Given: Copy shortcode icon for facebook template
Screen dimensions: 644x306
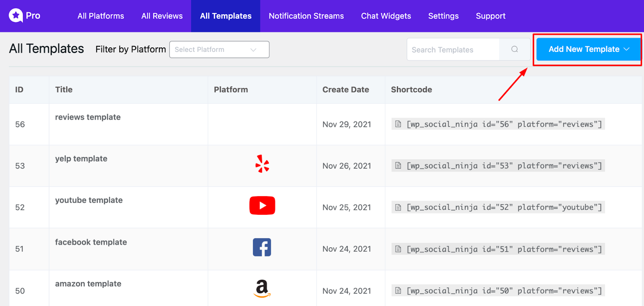Looking at the screenshot, I should tap(398, 249).
